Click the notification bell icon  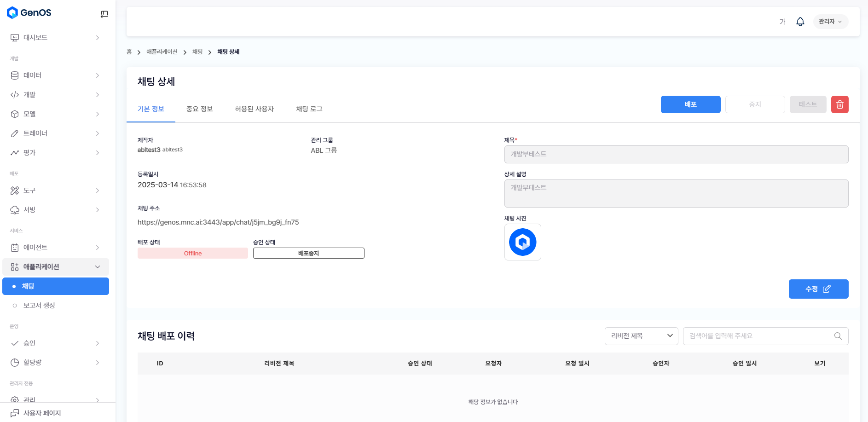point(800,22)
